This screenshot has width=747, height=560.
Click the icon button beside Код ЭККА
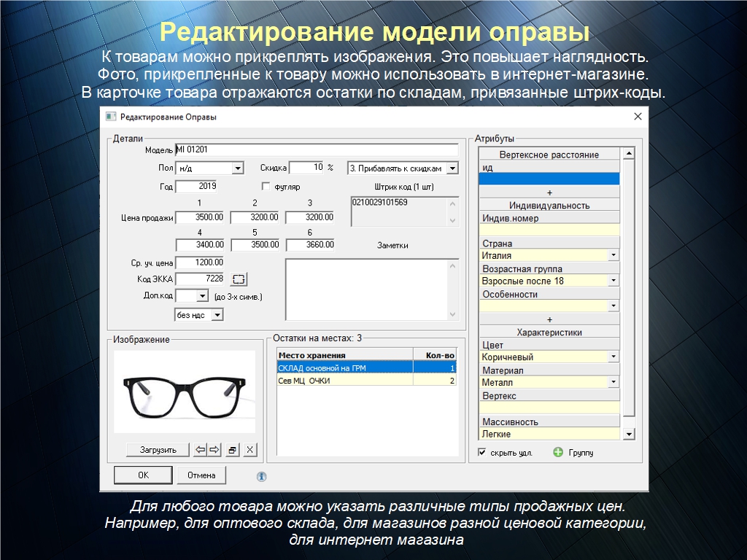(x=239, y=279)
